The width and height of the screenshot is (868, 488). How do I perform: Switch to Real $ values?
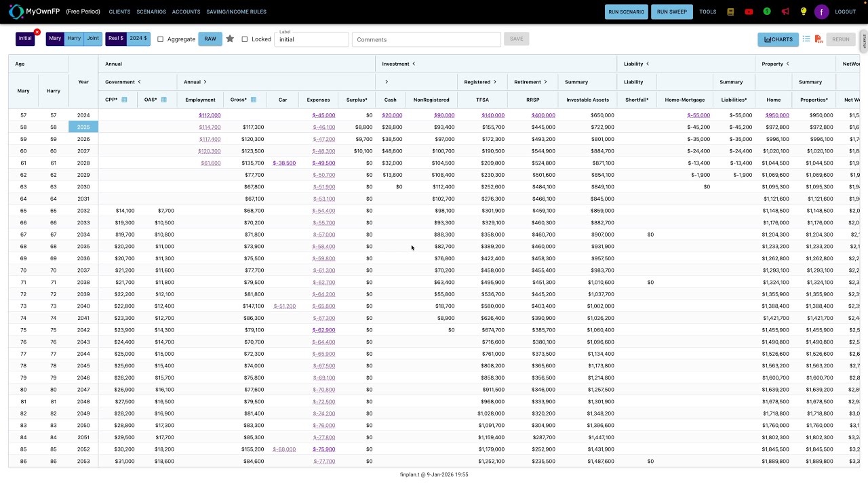click(116, 39)
